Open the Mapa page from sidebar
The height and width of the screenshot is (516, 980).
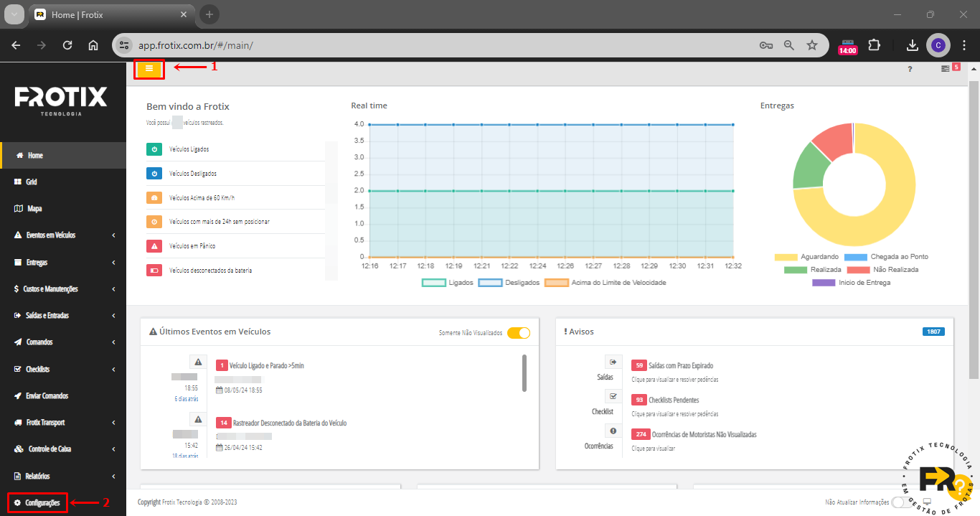click(34, 209)
